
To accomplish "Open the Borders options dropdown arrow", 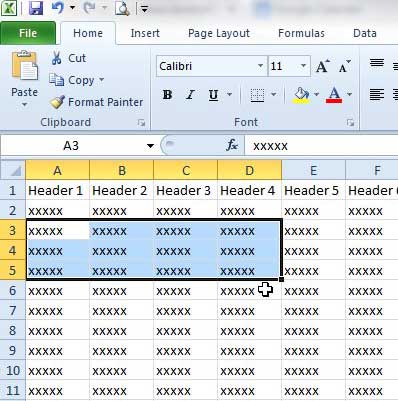I will pyautogui.click(x=274, y=95).
